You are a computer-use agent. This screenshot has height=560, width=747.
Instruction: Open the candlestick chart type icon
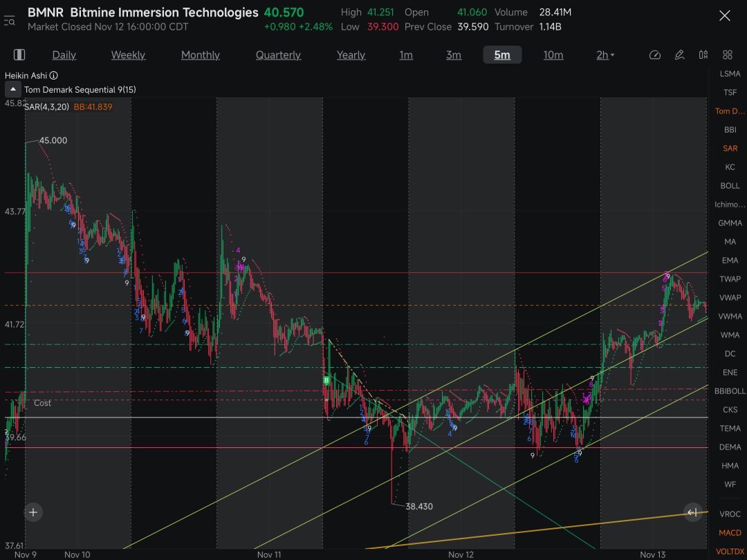(x=703, y=55)
